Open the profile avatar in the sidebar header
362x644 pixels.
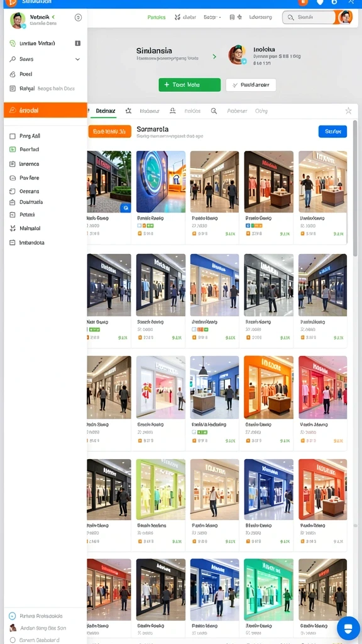[18, 20]
